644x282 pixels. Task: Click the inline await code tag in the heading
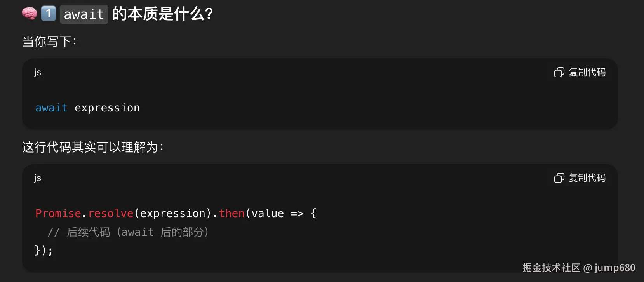[x=84, y=14]
